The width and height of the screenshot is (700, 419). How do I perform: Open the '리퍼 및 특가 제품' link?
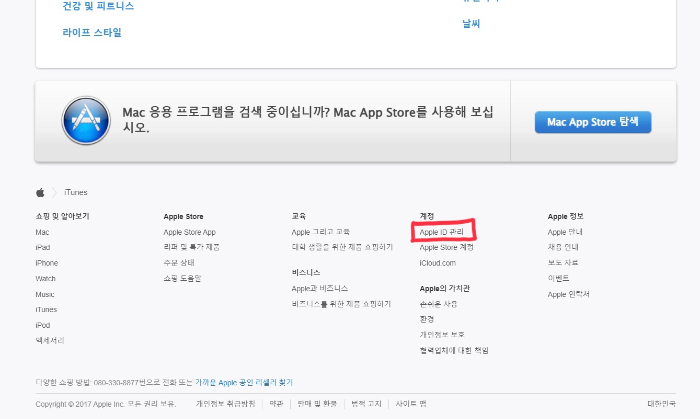(x=192, y=247)
